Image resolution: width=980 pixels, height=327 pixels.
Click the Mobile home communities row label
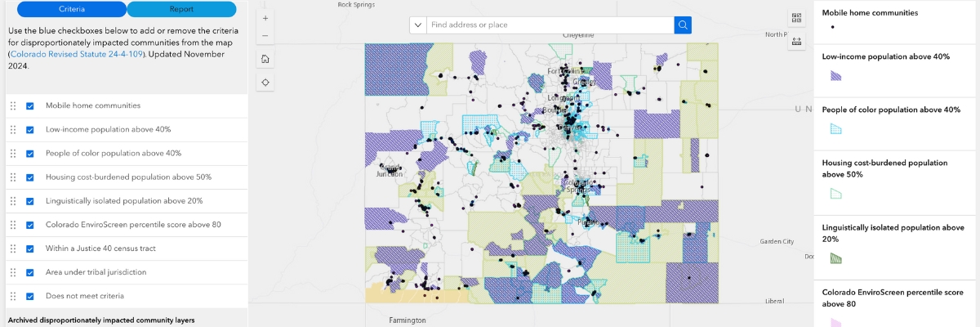(93, 105)
